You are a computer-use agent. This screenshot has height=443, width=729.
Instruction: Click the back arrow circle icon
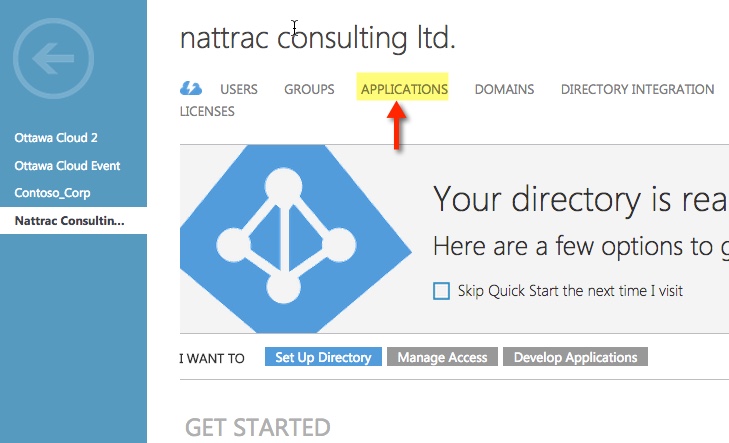(x=53, y=58)
